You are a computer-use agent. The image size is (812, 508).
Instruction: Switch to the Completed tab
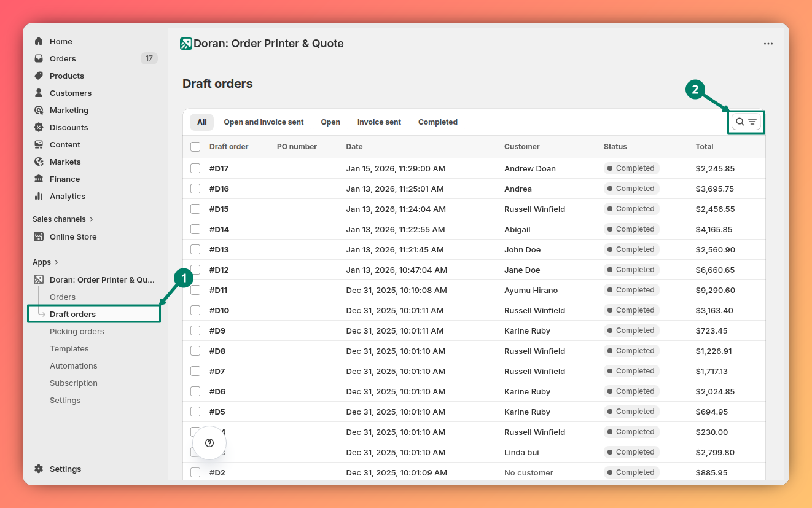coord(438,122)
